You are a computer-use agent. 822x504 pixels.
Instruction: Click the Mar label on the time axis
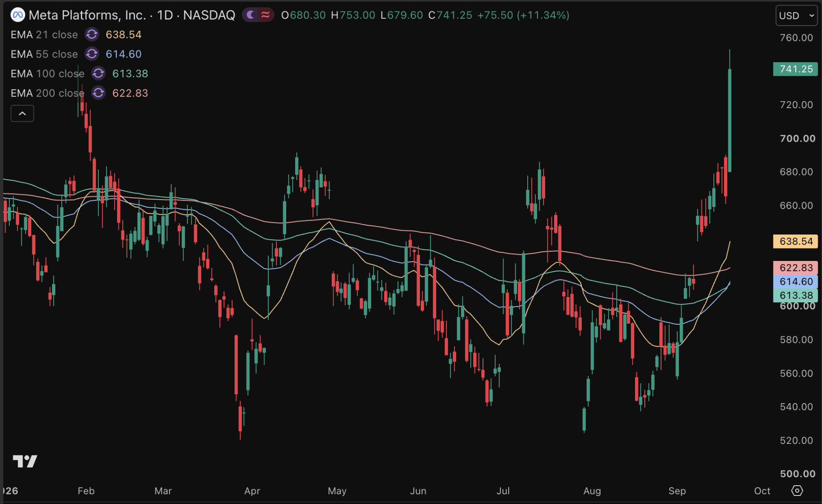click(163, 491)
